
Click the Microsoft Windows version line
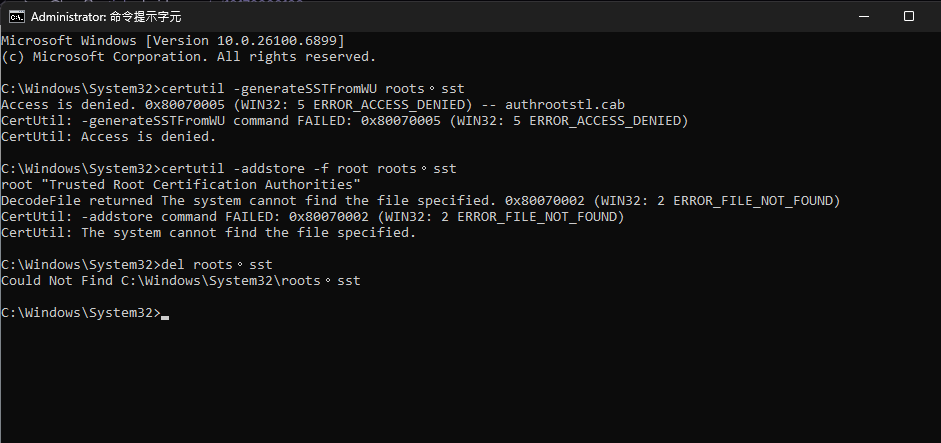[172, 40]
